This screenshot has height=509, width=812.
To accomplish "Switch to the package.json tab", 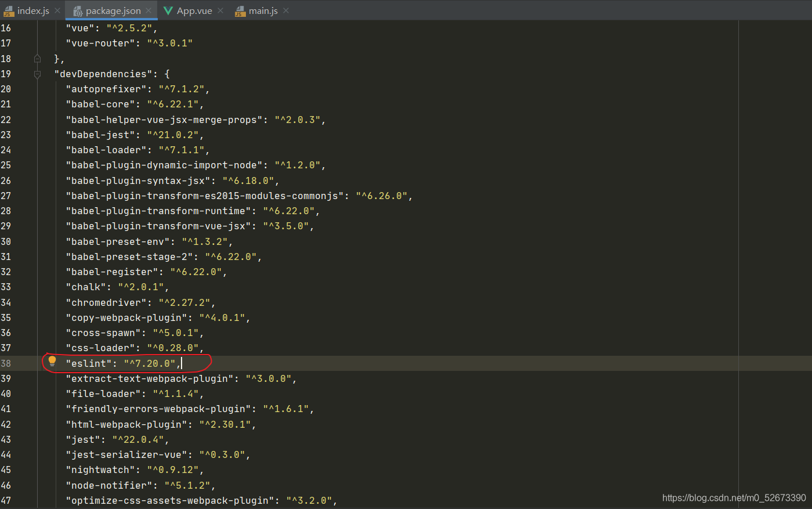I will click(x=113, y=10).
